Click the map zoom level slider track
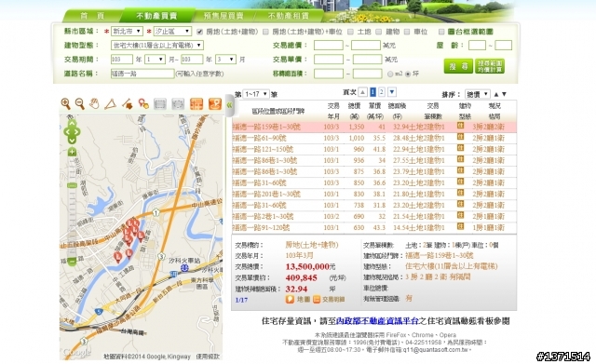Viewport: 596px width, 364px height. coord(72,207)
